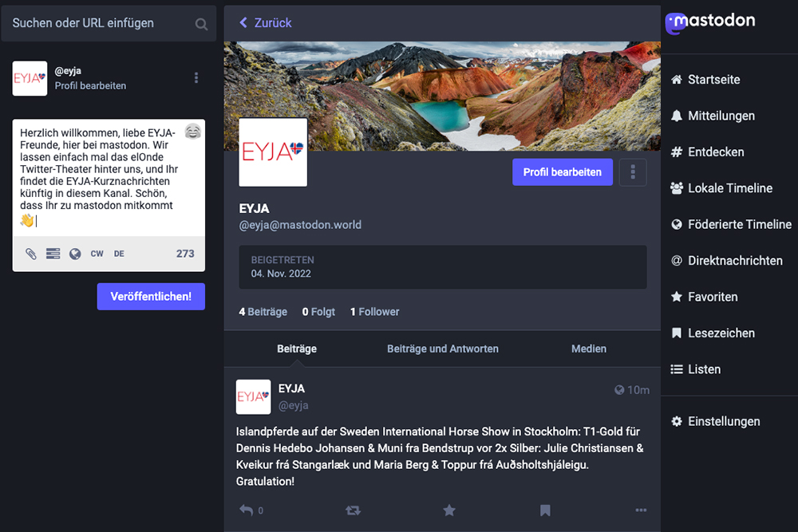
Task: View 0 Folgt list
Action: click(318, 312)
